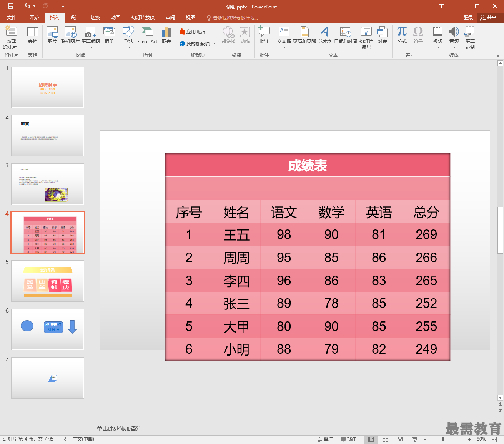Click the New Slide (新建幻灯片) icon
The width and height of the screenshot is (504, 444).
(x=11, y=32)
